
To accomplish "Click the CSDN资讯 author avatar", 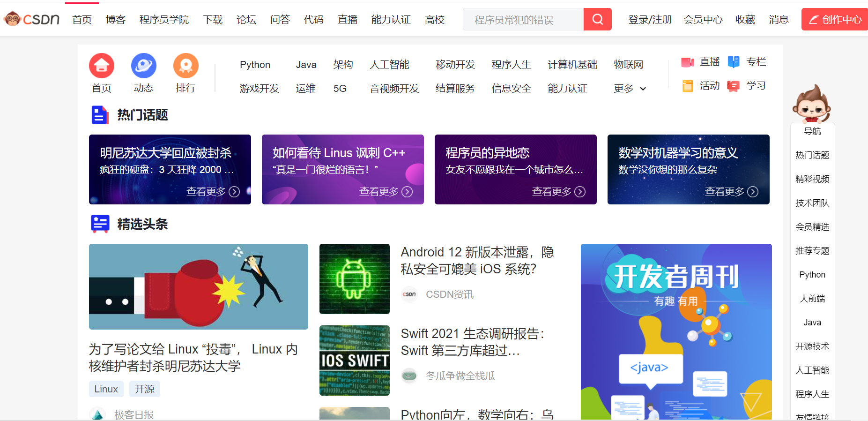I will 409,294.
